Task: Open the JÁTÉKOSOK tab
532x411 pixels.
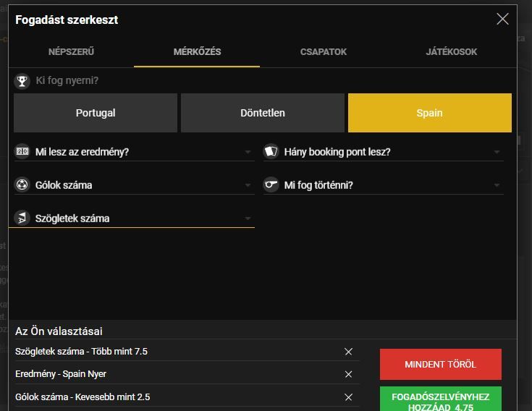Action: click(451, 52)
